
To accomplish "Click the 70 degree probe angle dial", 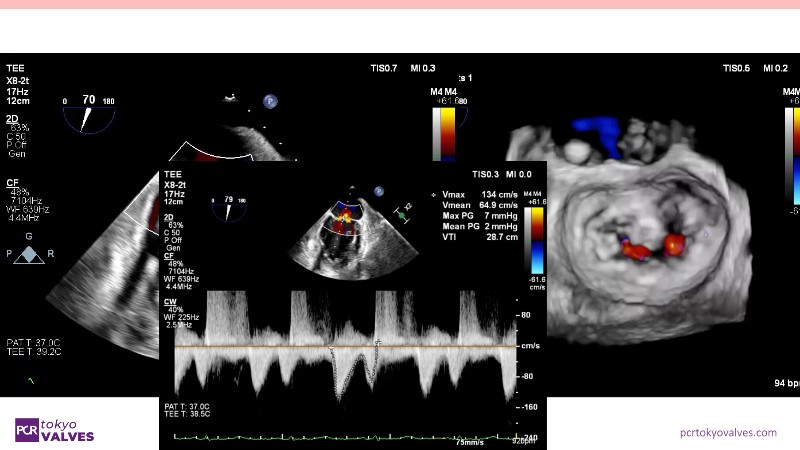I will point(88,114).
